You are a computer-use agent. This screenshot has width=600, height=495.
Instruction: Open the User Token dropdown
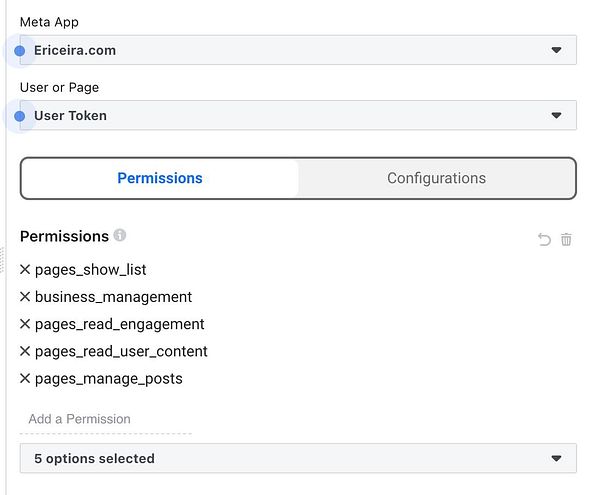tap(298, 116)
